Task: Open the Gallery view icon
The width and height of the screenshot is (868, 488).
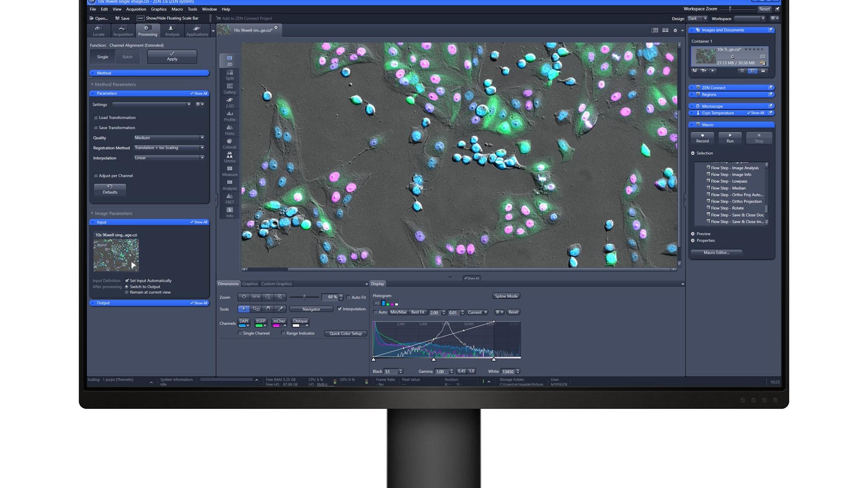Action: (230, 88)
